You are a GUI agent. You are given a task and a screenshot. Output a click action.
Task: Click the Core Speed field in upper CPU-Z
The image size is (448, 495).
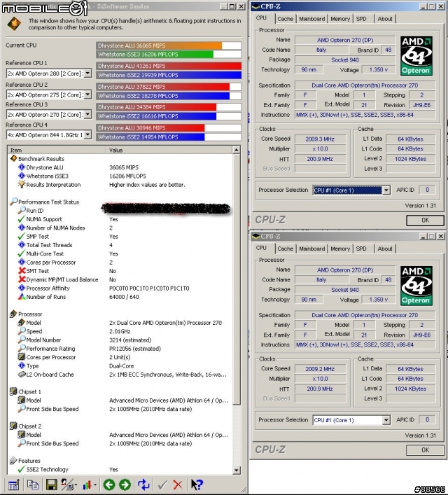coord(320,139)
